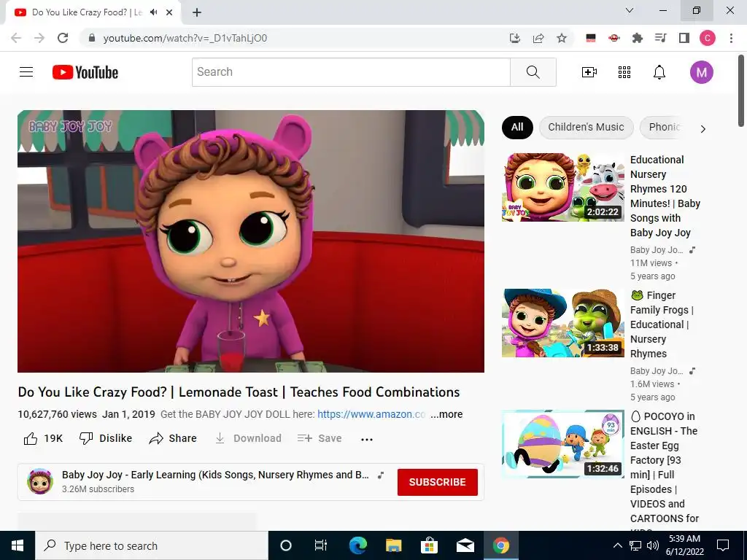Open the Baby Joy Joy channel name
The height and width of the screenshot is (560, 747).
(x=215, y=475)
